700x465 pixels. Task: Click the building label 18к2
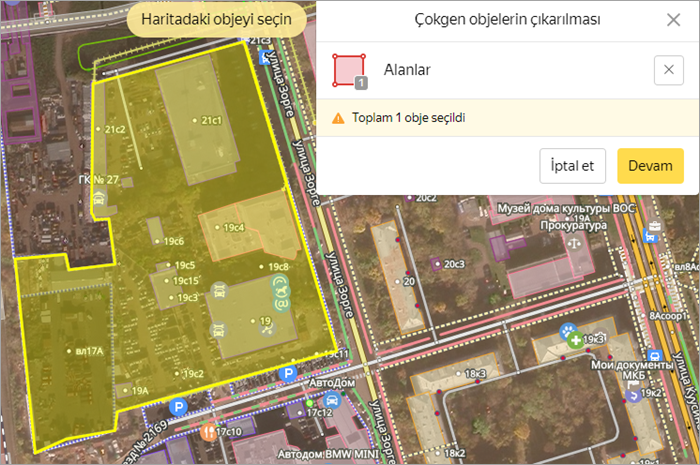[454, 453]
